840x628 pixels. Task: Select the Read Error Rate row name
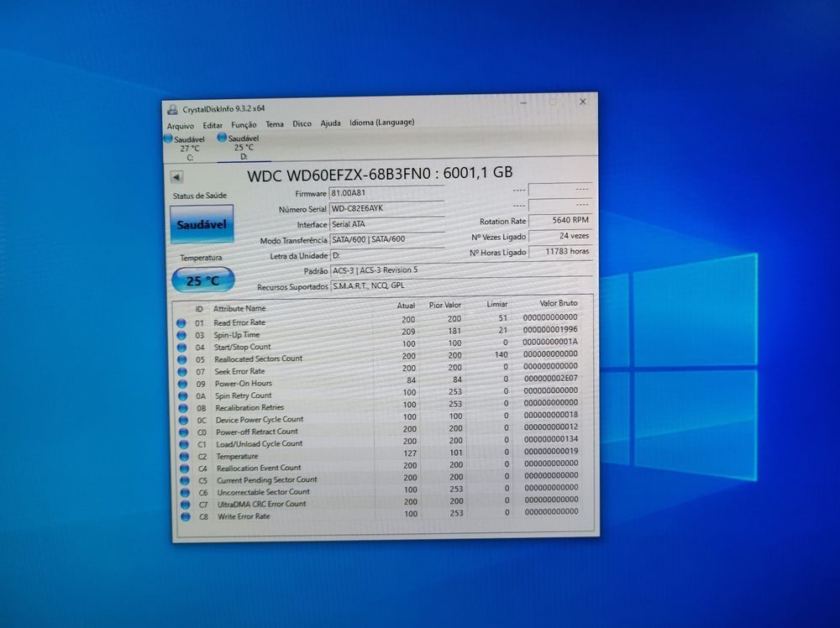(x=239, y=322)
